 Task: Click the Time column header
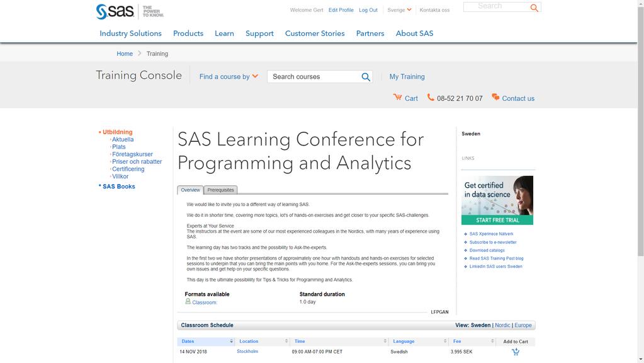pyautogui.click(x=339, y=341)
